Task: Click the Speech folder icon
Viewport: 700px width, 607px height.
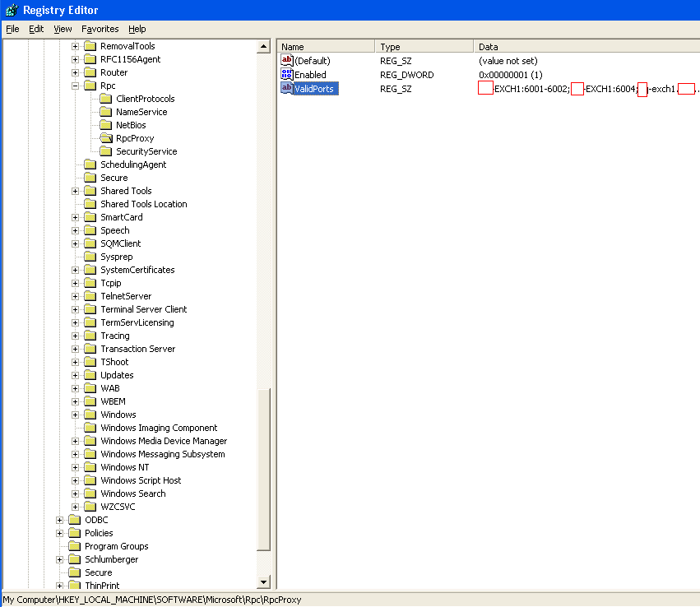Action: tap(90, 230)
